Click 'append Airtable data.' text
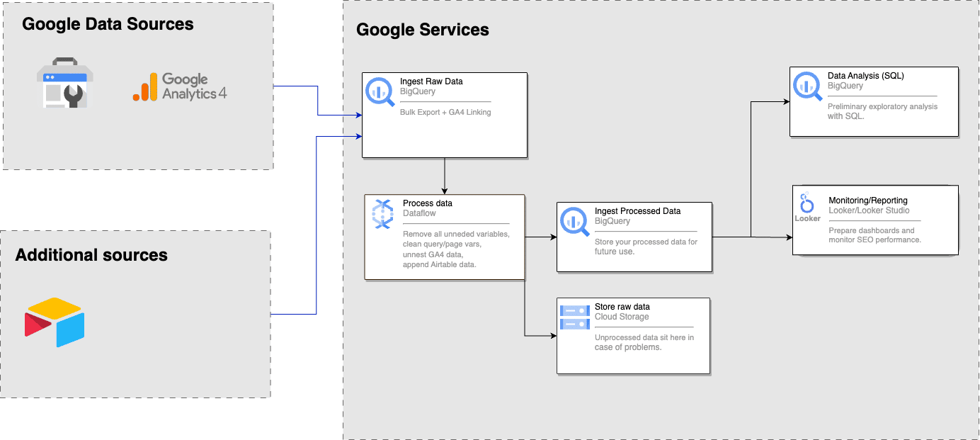980x440 pixels. [439, 264]
